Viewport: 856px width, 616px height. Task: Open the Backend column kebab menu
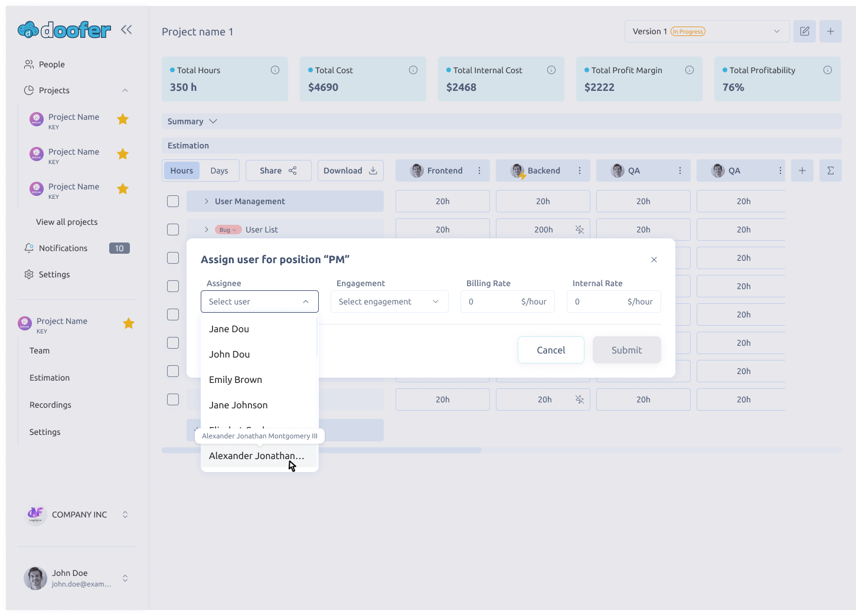coord(579,171)
